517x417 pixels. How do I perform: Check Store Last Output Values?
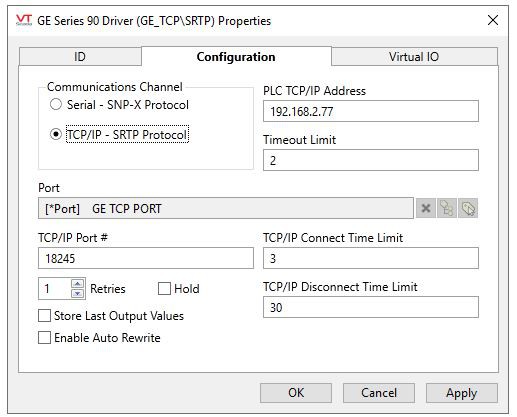44,316
